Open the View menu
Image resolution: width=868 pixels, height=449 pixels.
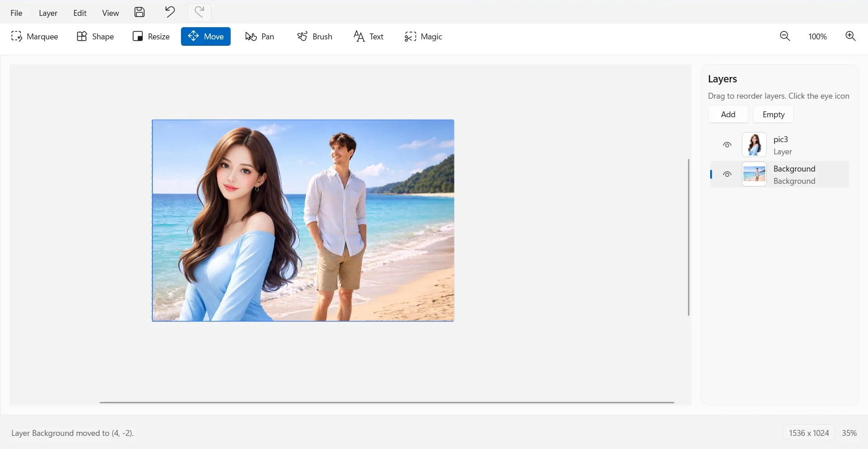point(110,13)
